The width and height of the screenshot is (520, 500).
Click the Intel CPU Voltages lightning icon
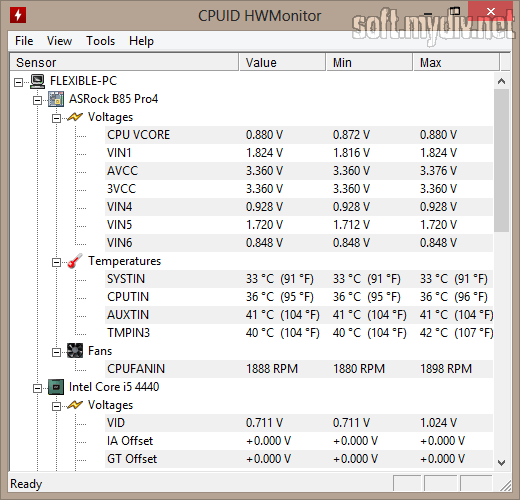(x=75, y=405)
